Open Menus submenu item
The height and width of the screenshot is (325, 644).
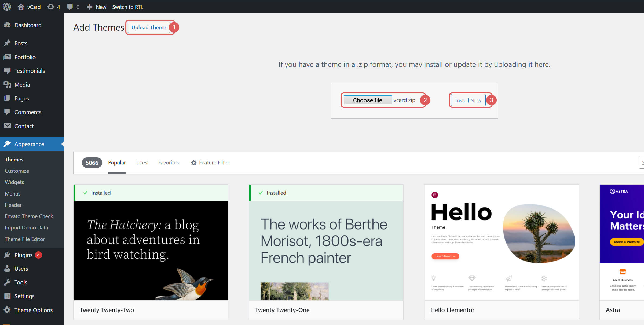coord(13,194)
